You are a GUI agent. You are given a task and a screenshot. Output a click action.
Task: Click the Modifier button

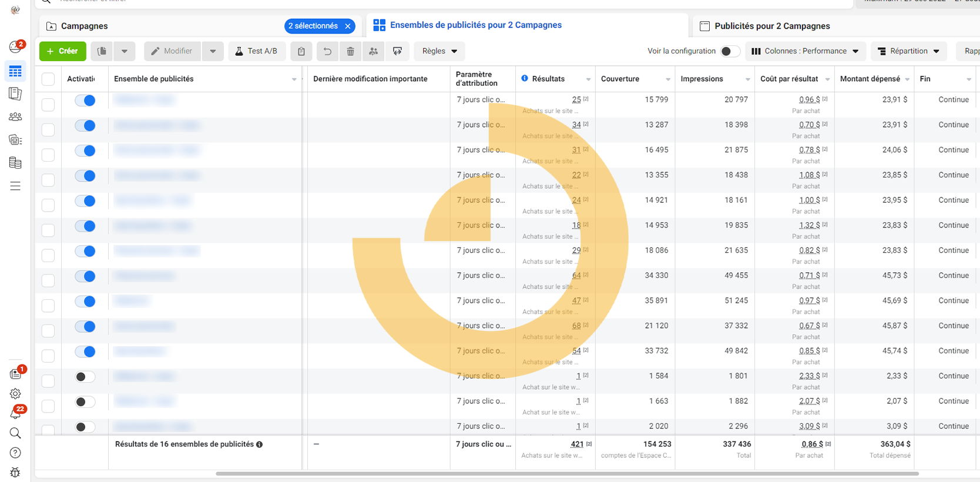172,51
